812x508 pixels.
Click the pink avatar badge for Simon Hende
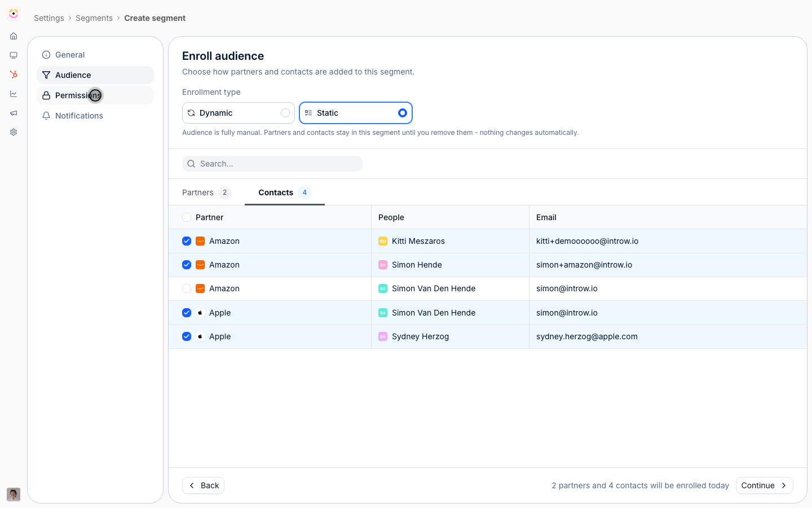[383, 265]
